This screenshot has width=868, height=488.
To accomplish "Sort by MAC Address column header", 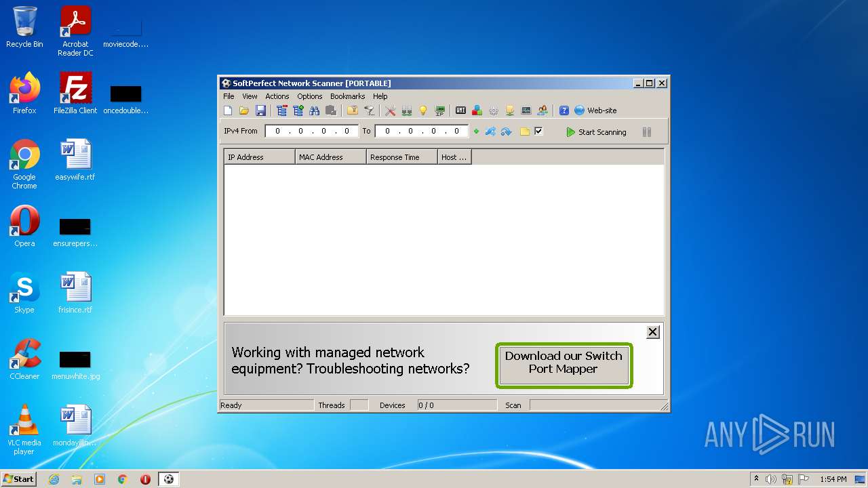I will coord(331,157).
